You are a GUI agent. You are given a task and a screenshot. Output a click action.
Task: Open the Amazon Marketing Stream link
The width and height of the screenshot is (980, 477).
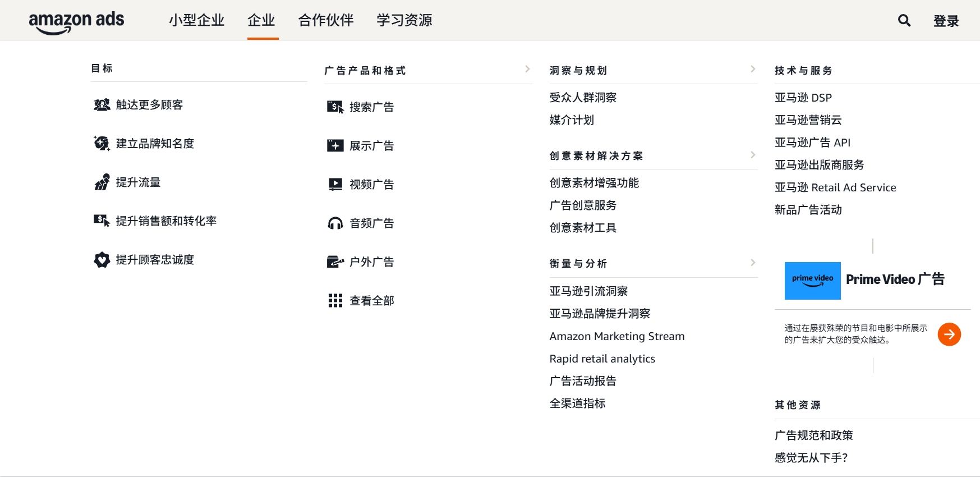tap(617, 336)
